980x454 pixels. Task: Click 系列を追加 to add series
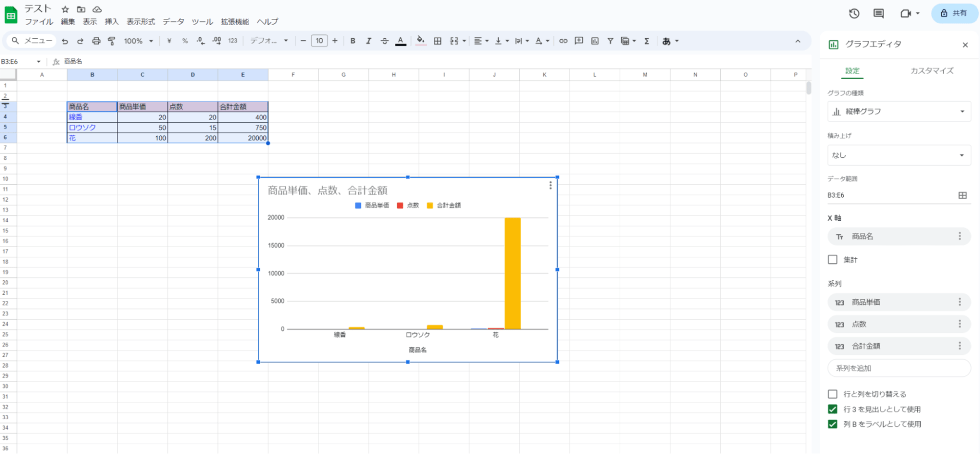[898, 368]
